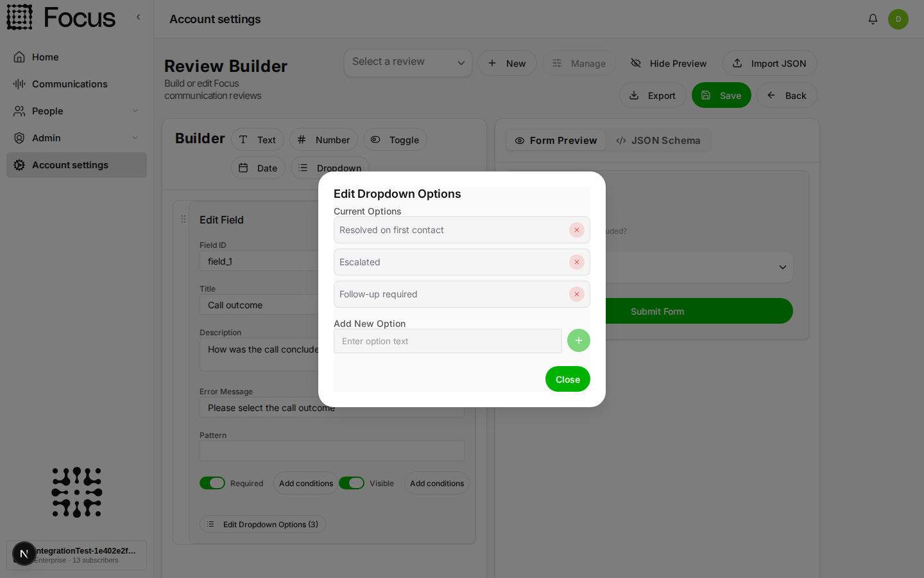The height and width of the screenshot is (578, 924).
Task: Expand the People sidebar section
Action: coord(76,111)
